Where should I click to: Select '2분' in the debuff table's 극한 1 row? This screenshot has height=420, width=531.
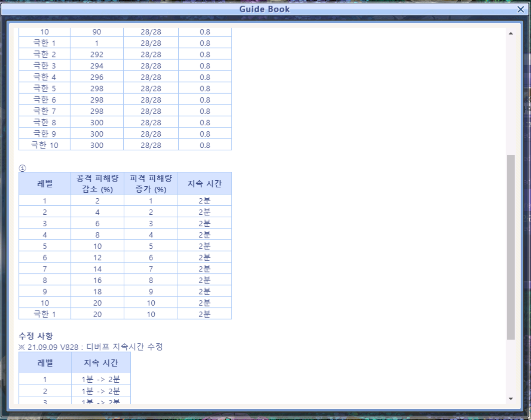[x=205, y=314]
